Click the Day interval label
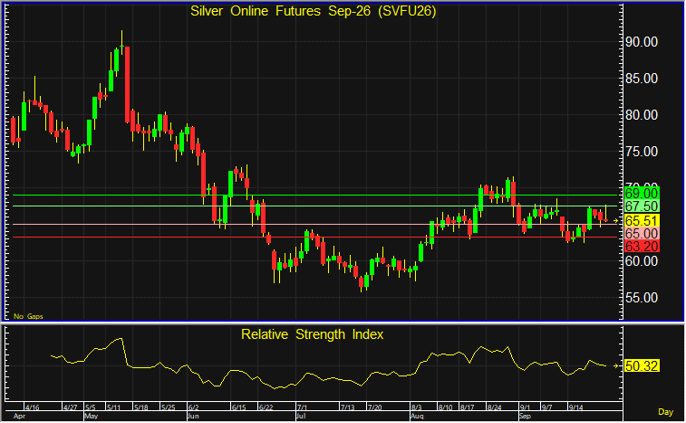 click(665, 412)
